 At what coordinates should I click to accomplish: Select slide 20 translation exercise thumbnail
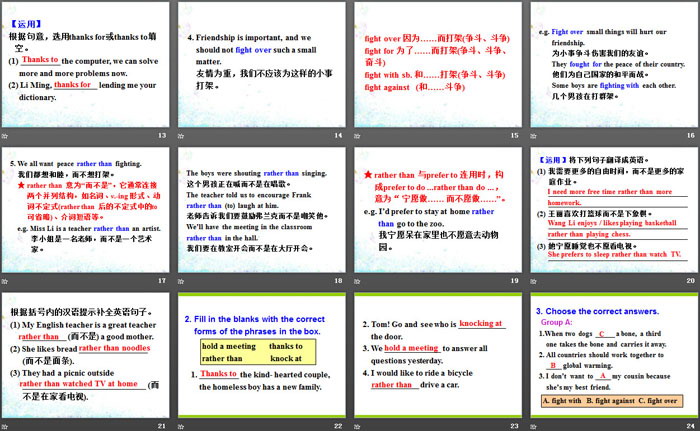pyautogui.click(x=614, y=210)
